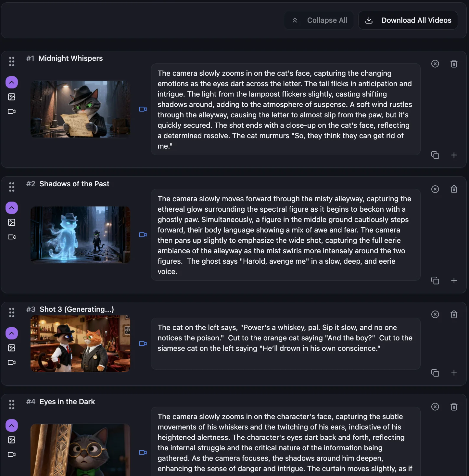
Task: Clear shot #2 using circled X icon
Action: [x=435, y=189]
